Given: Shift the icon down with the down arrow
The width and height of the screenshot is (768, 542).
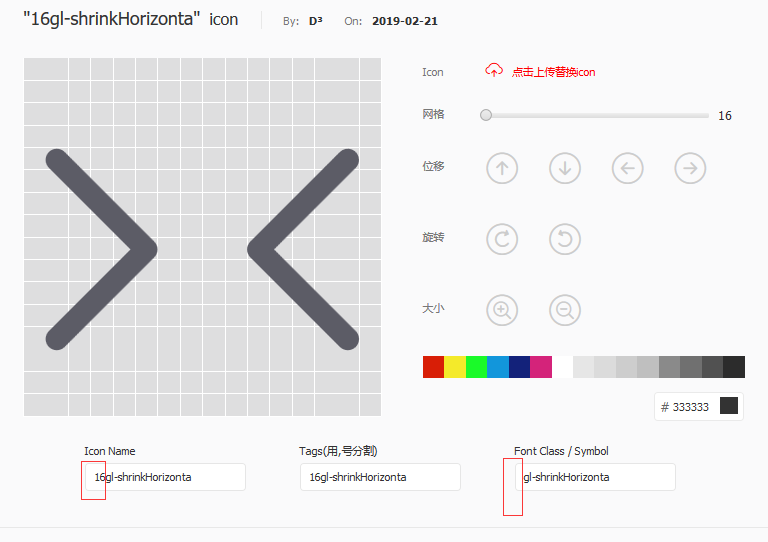Looking at the screenshot, I should pos(565,168).
